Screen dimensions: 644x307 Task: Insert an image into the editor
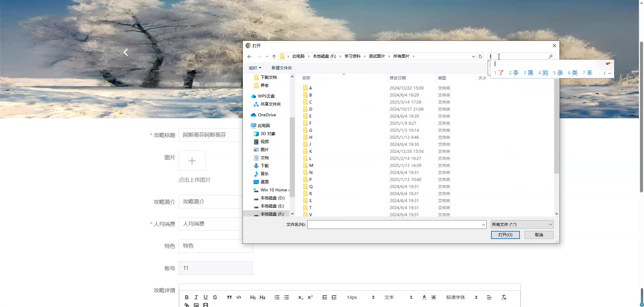click(x=196, y=305)
